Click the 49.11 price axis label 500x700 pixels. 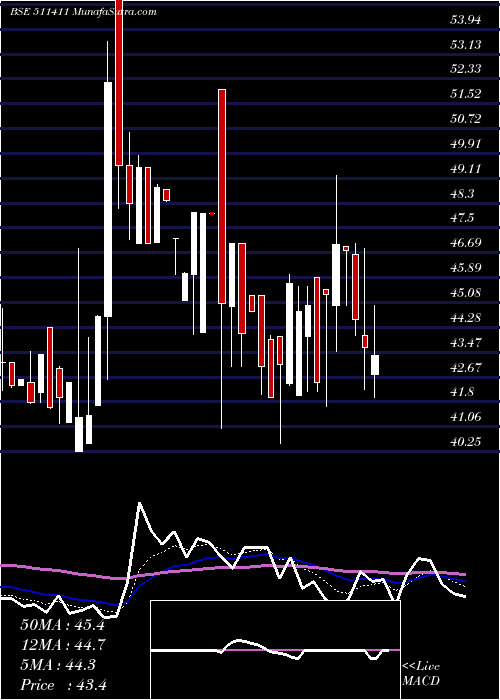pos(466,169)
